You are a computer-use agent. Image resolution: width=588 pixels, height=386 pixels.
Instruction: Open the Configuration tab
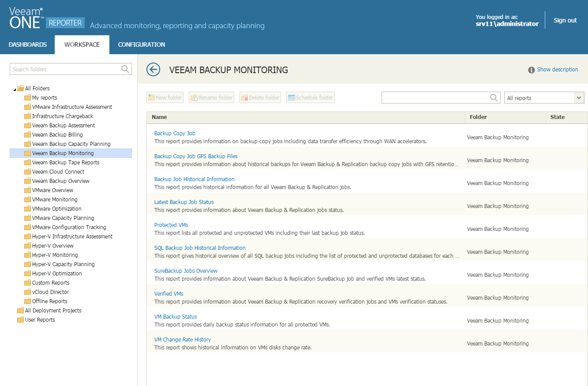coord(142,45)
